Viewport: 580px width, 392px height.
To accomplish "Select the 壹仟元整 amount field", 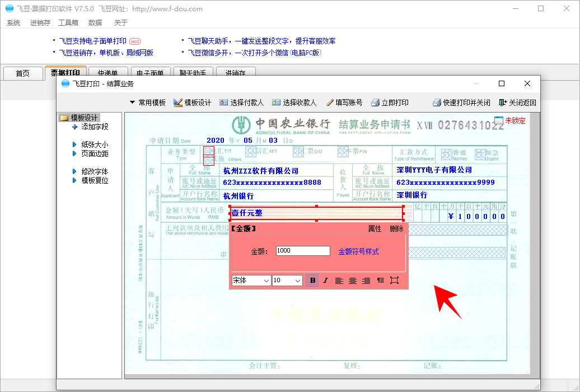I will 316,213.
